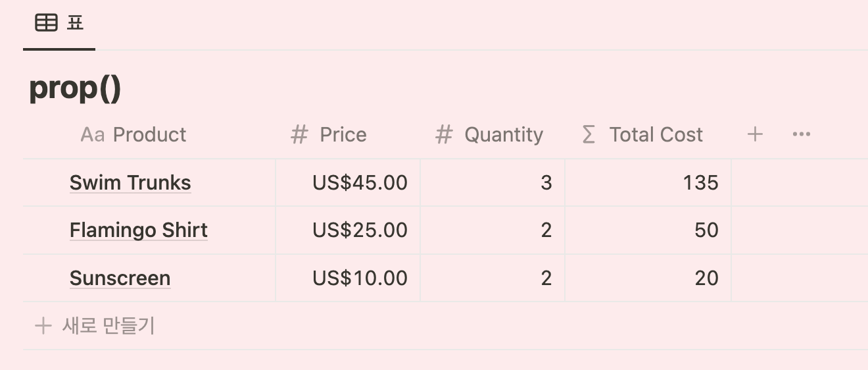
Task: Click the Aa icon of the Product column
Action: (92, 135)
